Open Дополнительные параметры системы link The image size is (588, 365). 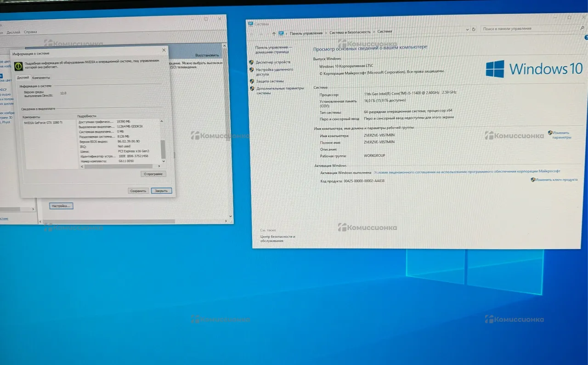click(x=280, y=90)
